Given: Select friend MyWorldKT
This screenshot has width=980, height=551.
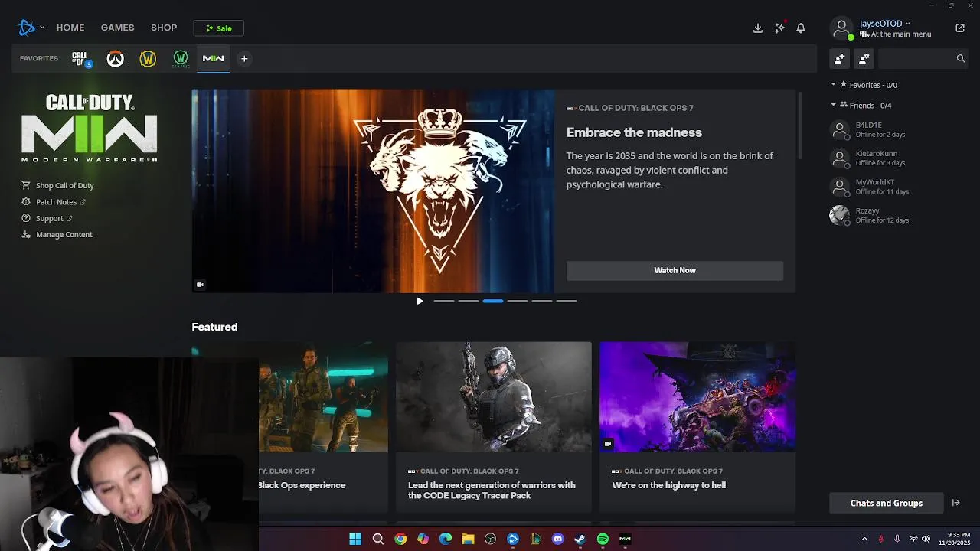Looking at the screenshot, I should [897, 187].
